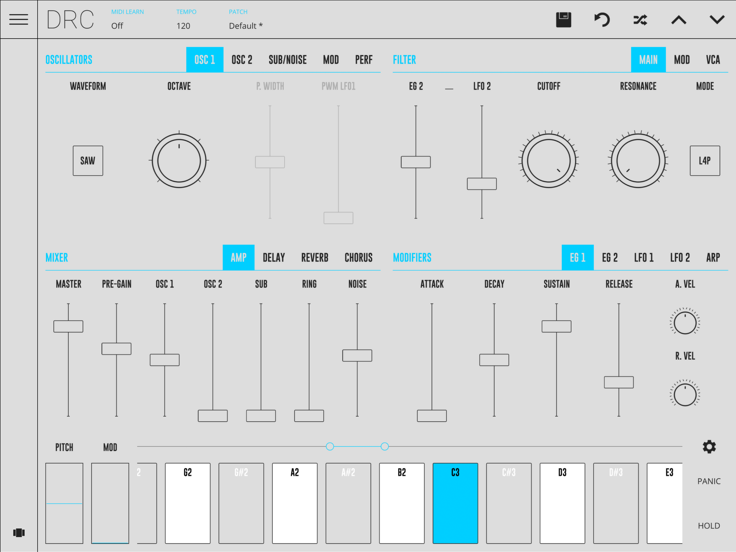Switch to the LFO 2 modifiers tab

tap(680, 257)
